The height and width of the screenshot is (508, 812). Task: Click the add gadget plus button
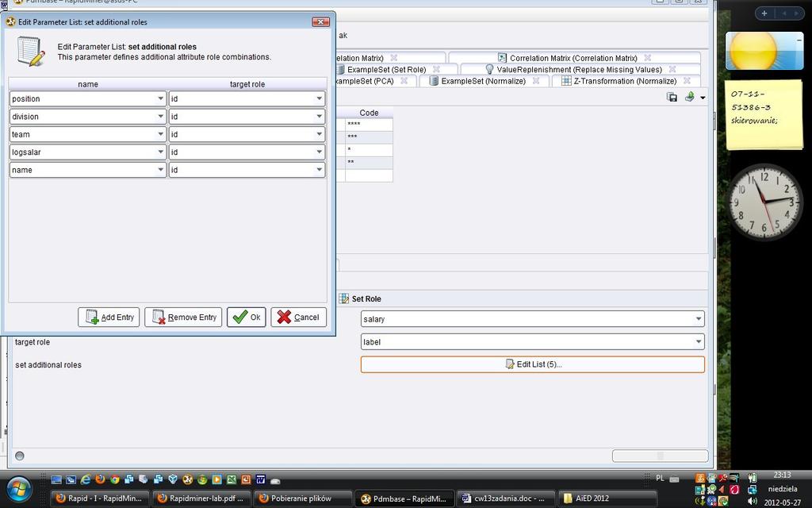pyautogui.click(x=764, y=13)
